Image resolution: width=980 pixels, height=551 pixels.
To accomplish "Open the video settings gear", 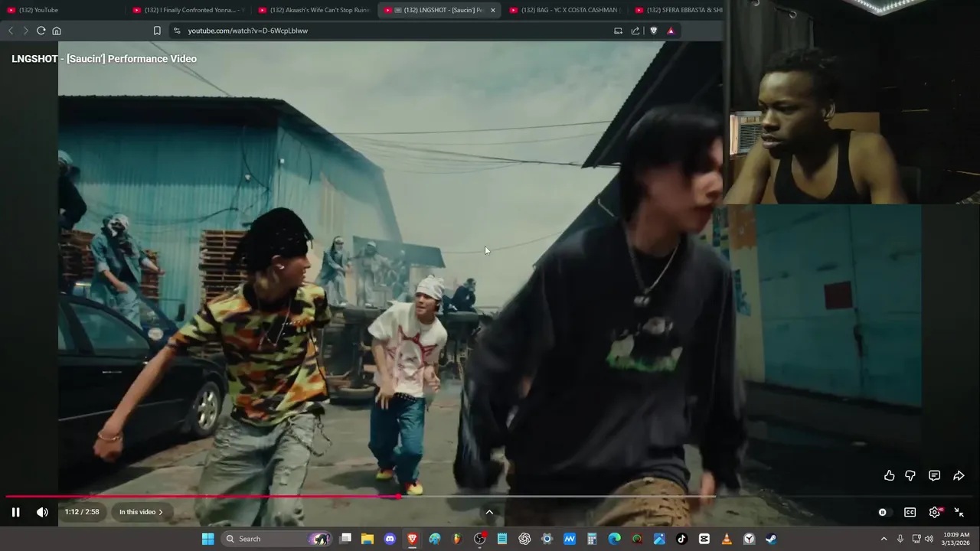I will (934, 512).
